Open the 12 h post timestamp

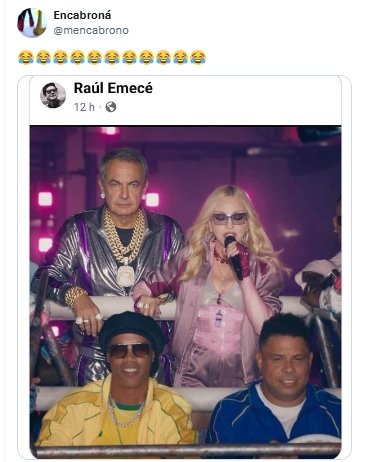(x=84, y=107)
